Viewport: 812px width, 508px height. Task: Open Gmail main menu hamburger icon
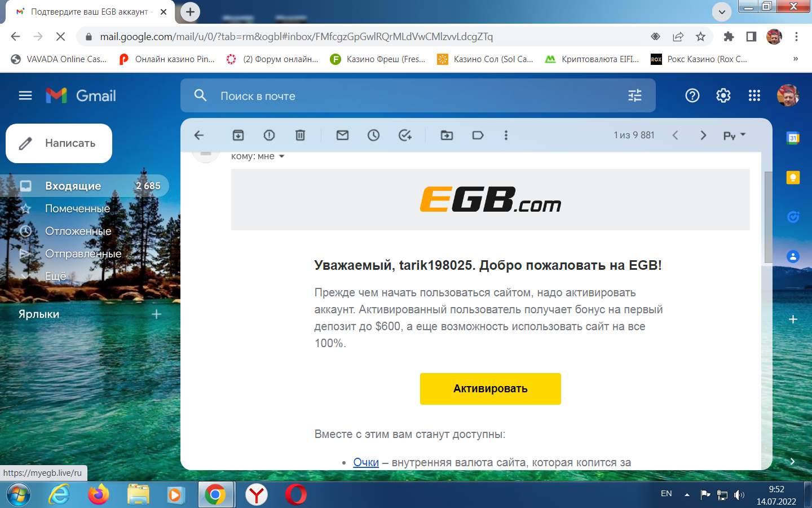pyautogui.click(x=25, y=95)
